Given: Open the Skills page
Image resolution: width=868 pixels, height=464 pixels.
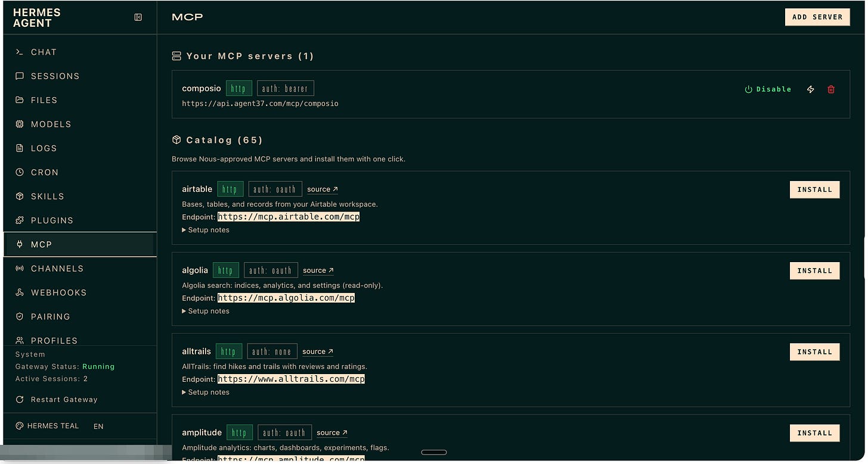Looking at the screenshot, I should pos(80,196).
